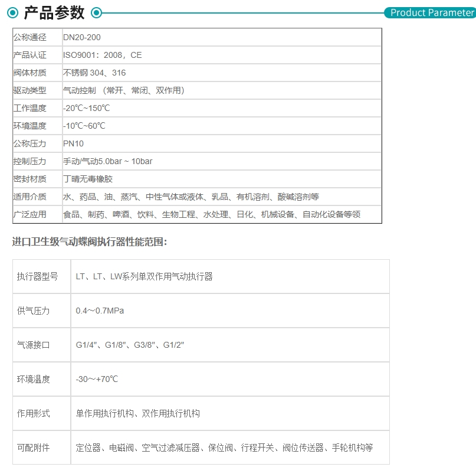Select the applications list starting with 食品、制药
Screen dimensions: 476x467
(x=212, y=214)
